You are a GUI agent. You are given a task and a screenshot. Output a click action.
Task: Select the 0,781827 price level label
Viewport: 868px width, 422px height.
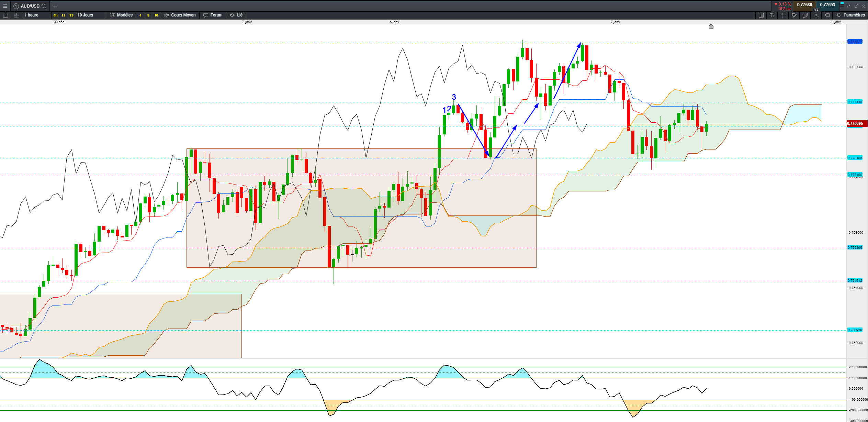point(855,42)
